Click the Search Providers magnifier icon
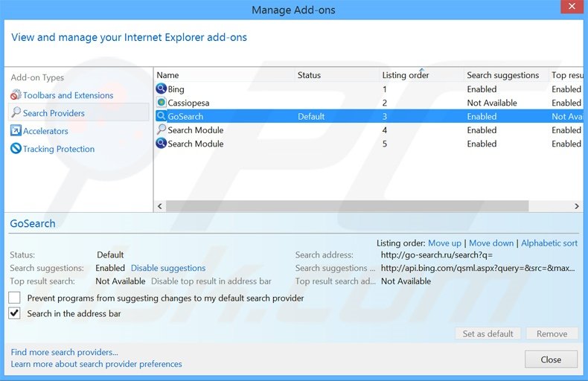588x381 pixels. [x=16, y=112]
